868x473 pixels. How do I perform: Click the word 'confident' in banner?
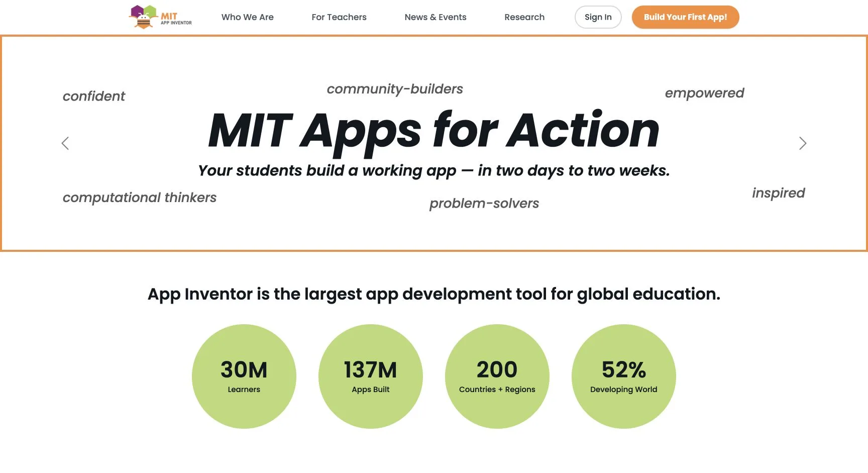pos(94,96)
